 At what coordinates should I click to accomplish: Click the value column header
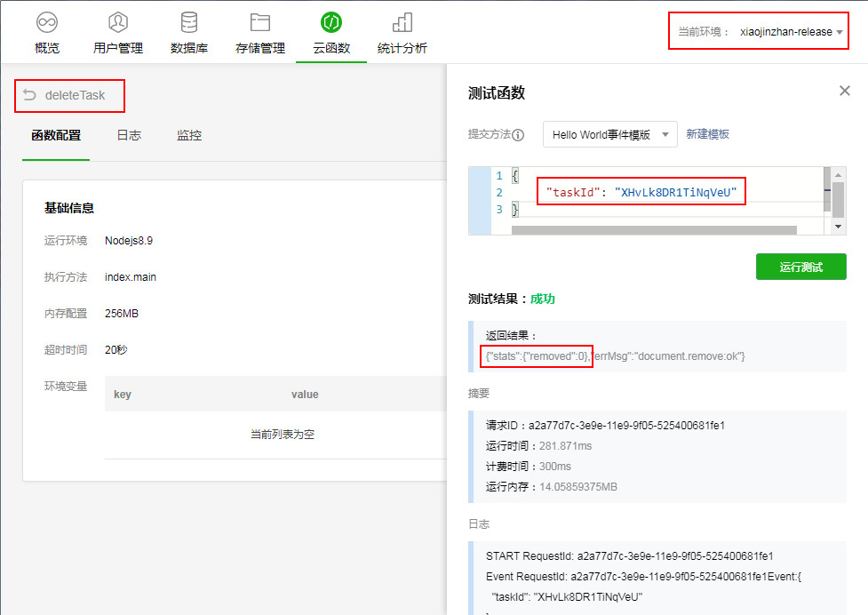click(305, 394)
